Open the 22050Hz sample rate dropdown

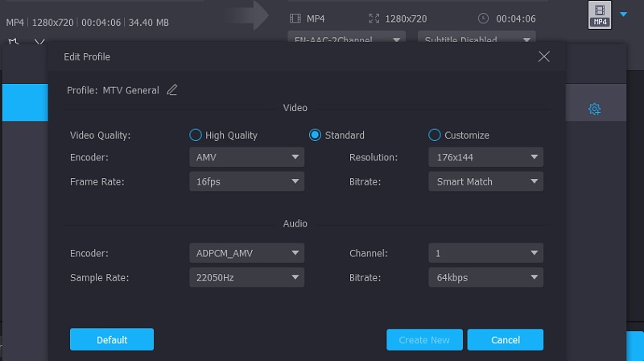click(246, 277)
